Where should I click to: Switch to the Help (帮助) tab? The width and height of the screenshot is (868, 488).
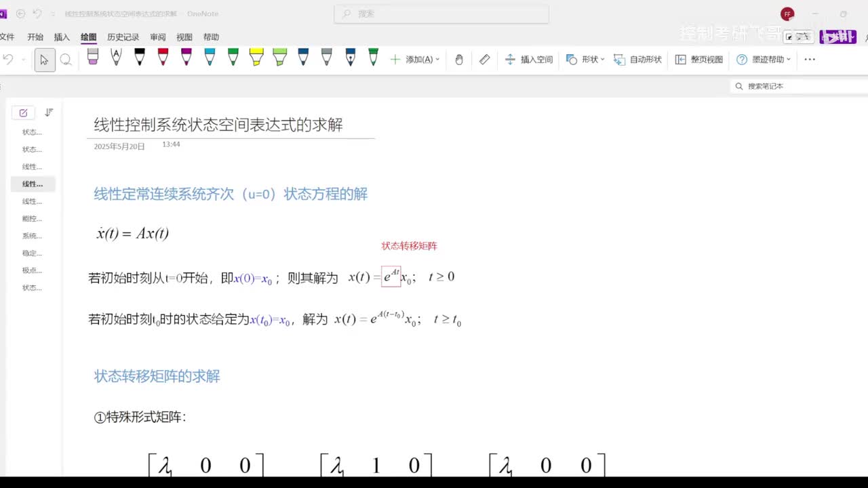click(x=211, y=37)
